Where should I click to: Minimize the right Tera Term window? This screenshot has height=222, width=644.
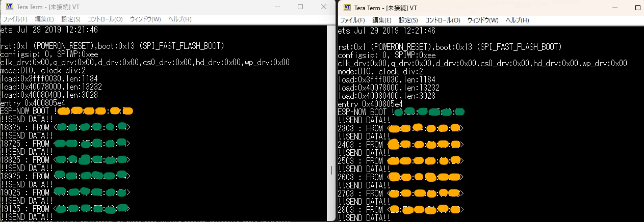pyautogui.click(x=614, y=7)
